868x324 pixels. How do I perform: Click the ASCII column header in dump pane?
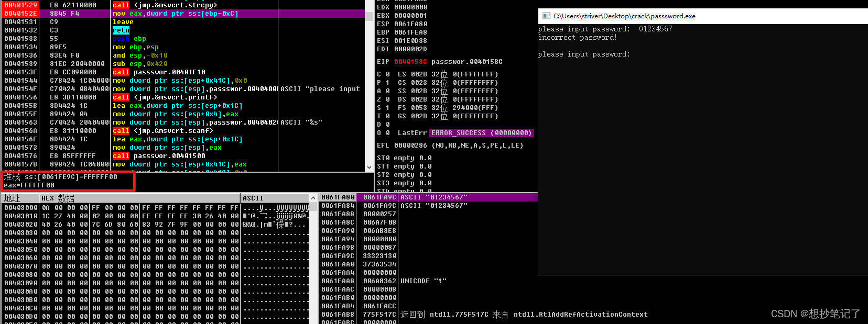[275, 198]
